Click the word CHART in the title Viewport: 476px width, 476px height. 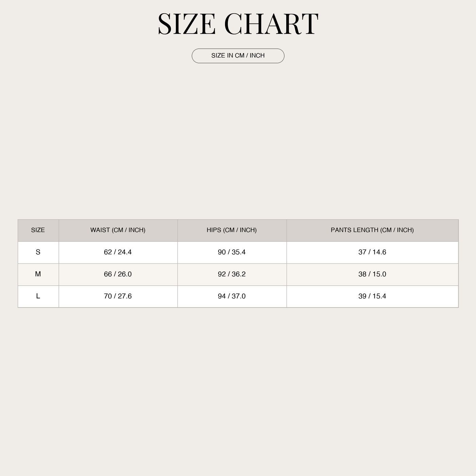[x=271, y=24]
